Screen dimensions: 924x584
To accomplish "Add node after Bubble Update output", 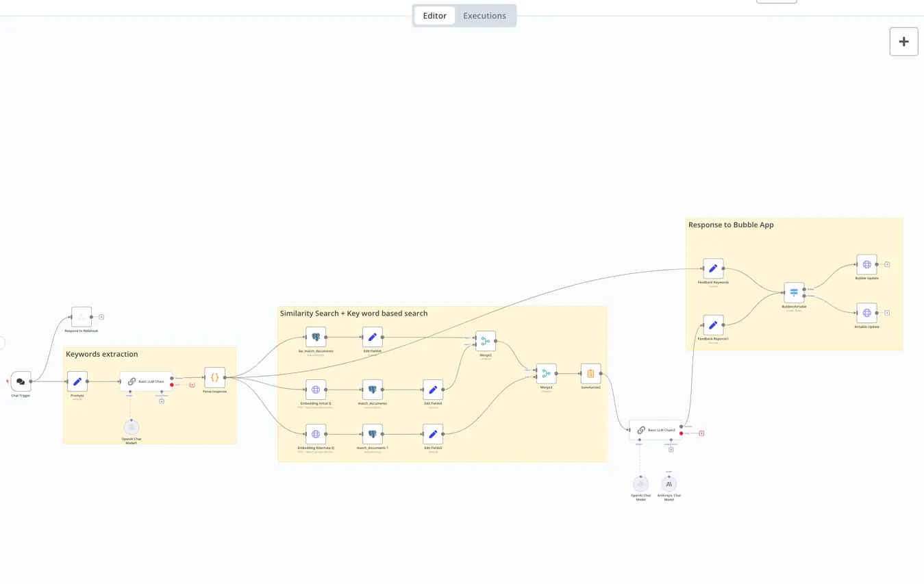I will tap(887, 264).
